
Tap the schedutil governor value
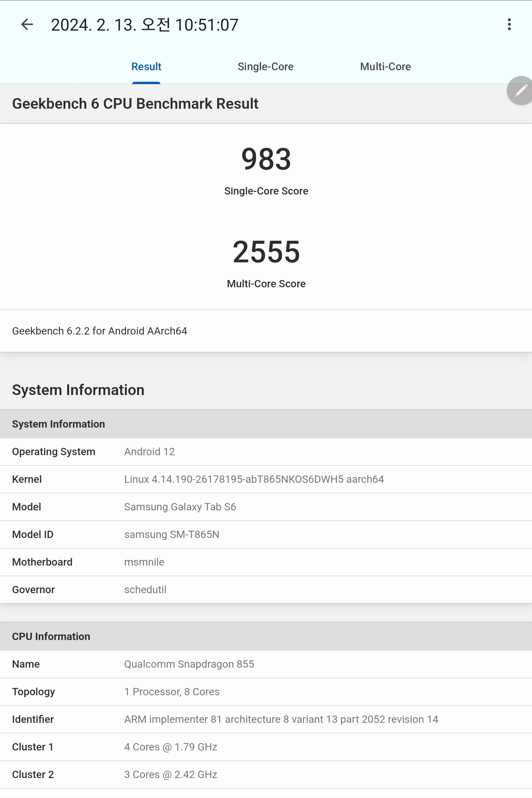(x=145, y=589)
